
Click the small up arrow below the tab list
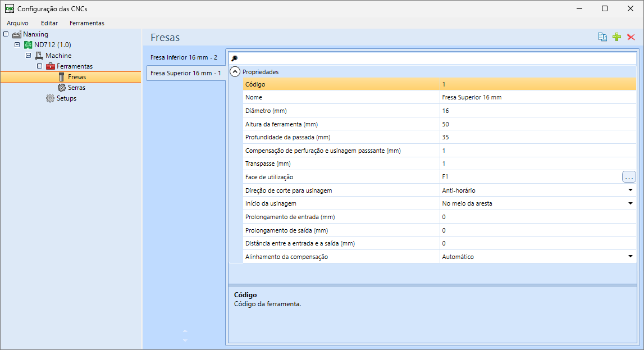(x=185, y=331)
